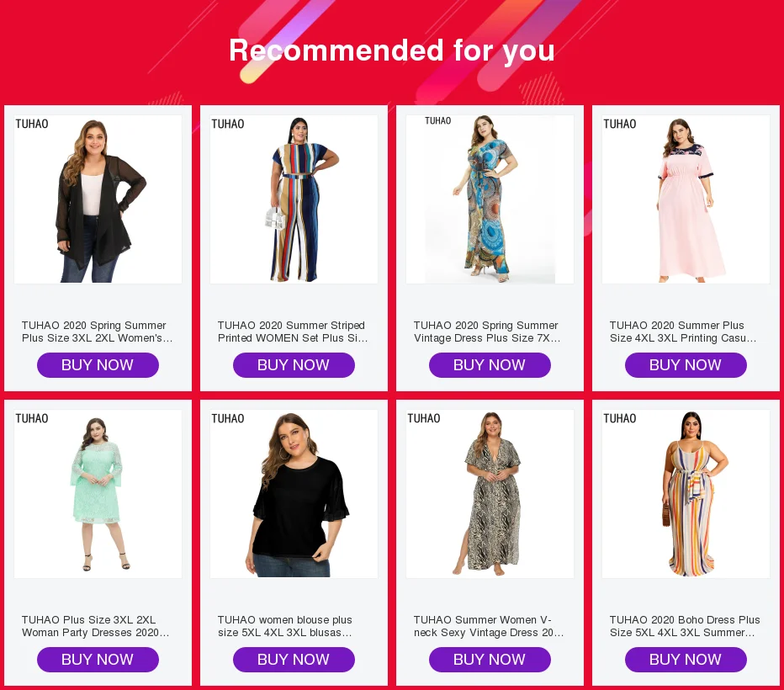The image size is (784, 690).
Task: View the striped boho spaghetti strap dress photo
Action: (686, 494)
